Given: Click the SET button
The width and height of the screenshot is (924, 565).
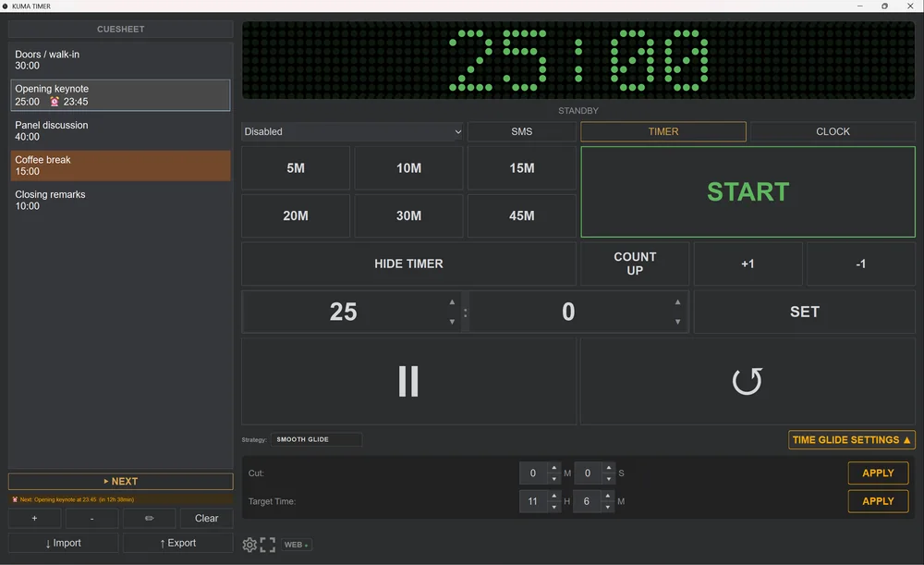Looking at the screenshot, I should coord(805,312).
